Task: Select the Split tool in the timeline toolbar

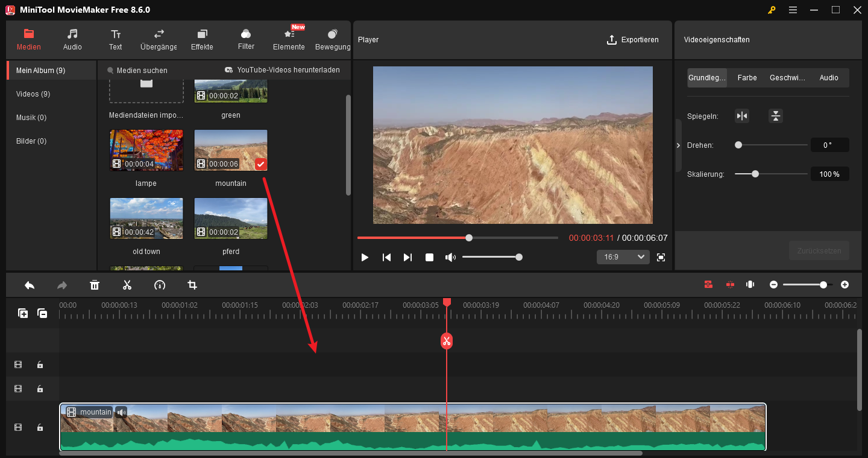Action: [x=127, y=284]
